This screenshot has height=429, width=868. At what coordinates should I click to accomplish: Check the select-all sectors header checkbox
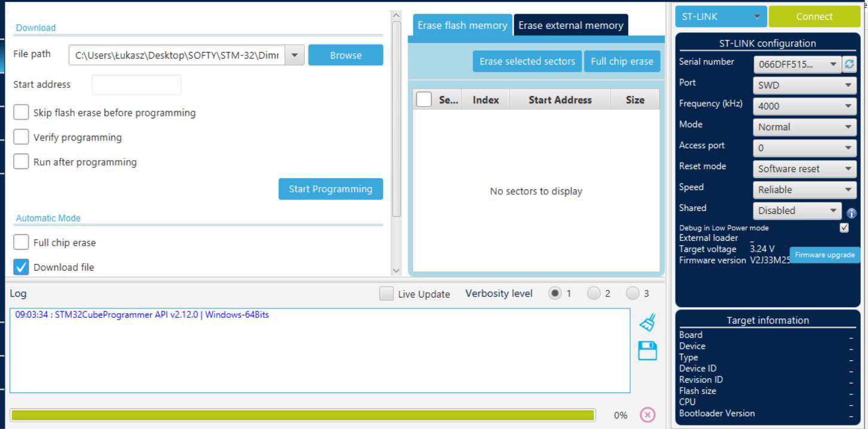pos(424,100)
